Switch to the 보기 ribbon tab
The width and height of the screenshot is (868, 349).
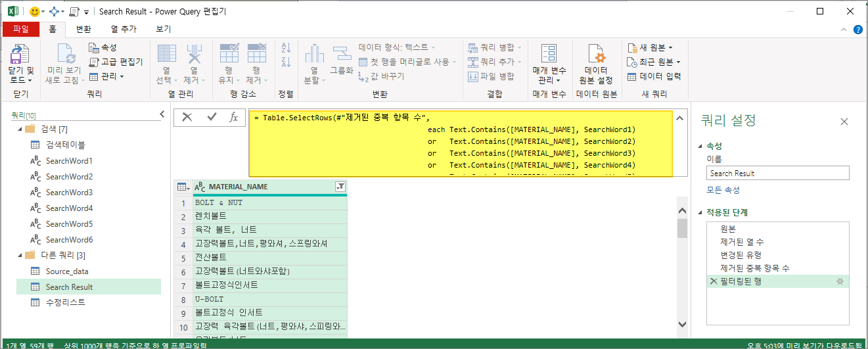click(x=164, y=30)
